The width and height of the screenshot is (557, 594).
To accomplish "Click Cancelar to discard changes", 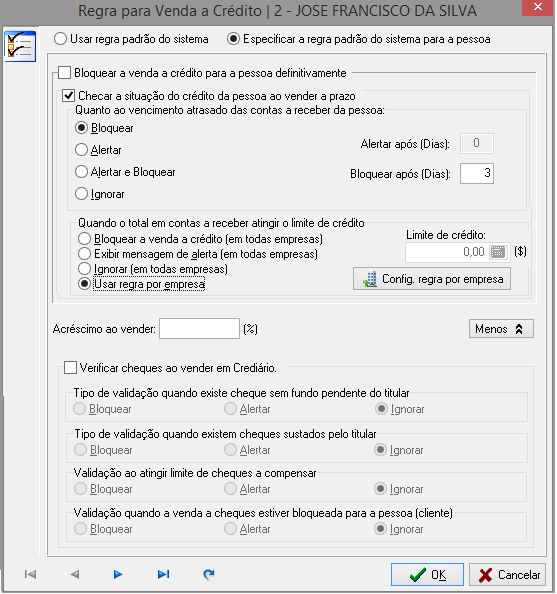I will (507, 575).
